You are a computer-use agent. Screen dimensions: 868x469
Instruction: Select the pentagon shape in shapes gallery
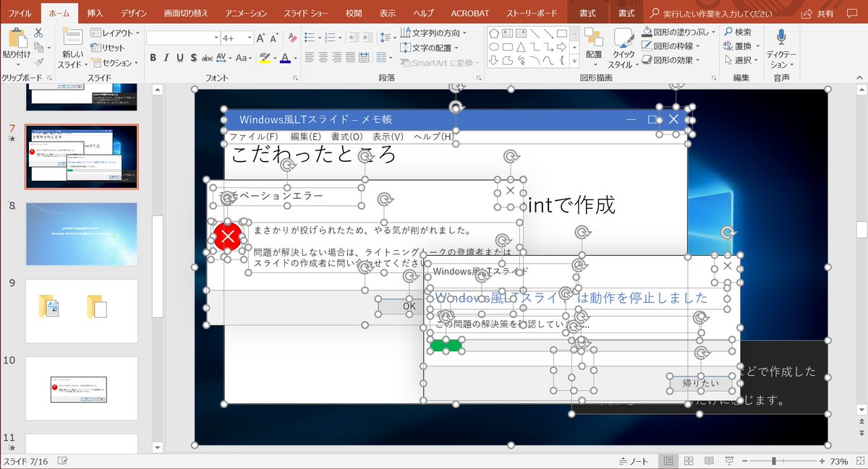coord(494,33)
